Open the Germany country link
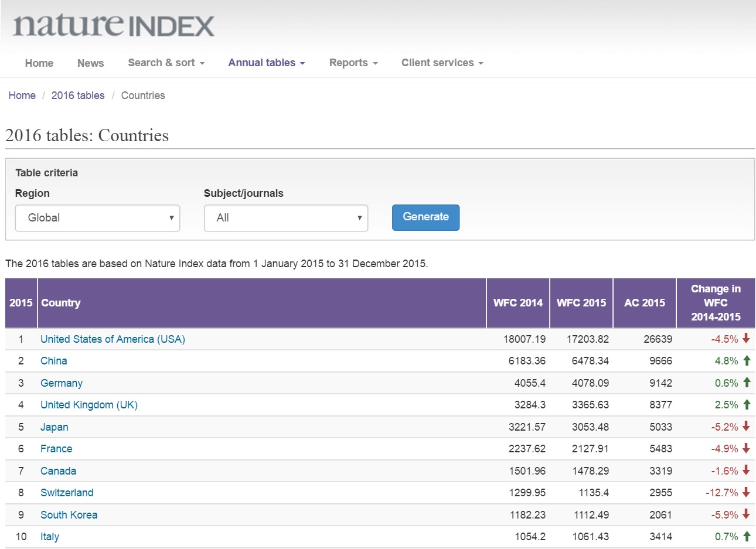Image resolution: width=756 pixels, height=549 pixels. (62, 383)
